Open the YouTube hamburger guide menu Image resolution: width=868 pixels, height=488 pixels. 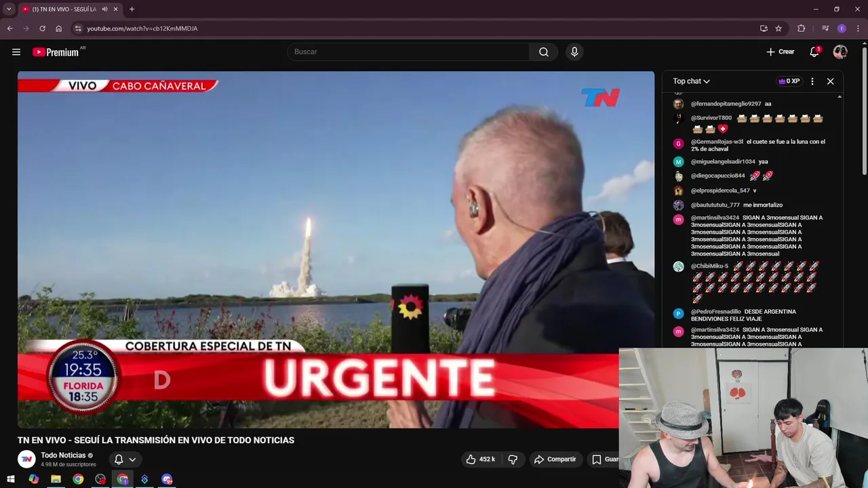click(x=16, y=52)
